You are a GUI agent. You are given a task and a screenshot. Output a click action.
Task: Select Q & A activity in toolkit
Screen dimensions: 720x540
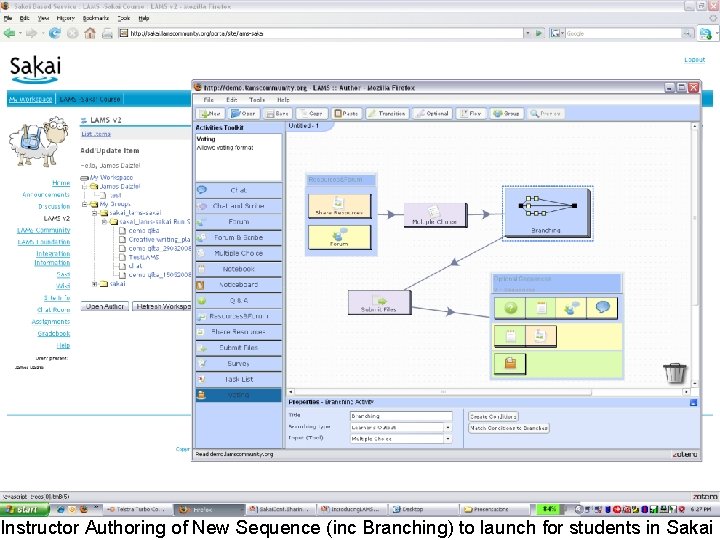tap(238, 301)
